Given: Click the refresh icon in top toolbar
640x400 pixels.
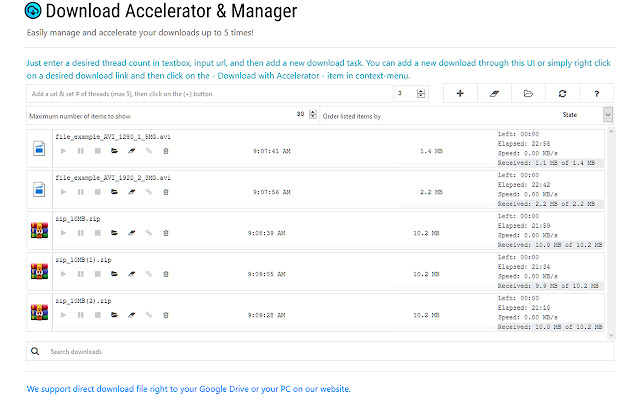Looking at the screenshot, I should (x=563, y=93).
